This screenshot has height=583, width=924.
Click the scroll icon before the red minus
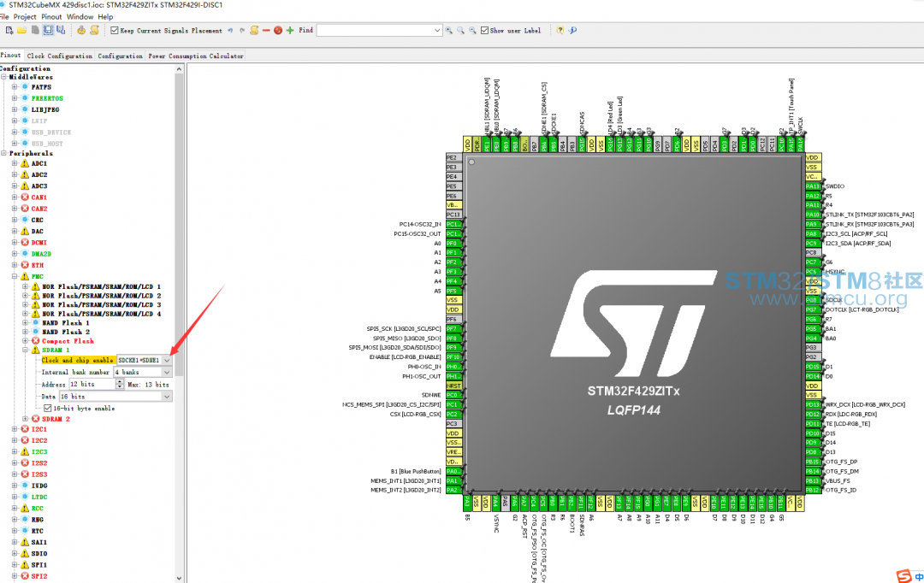(254, 30)
